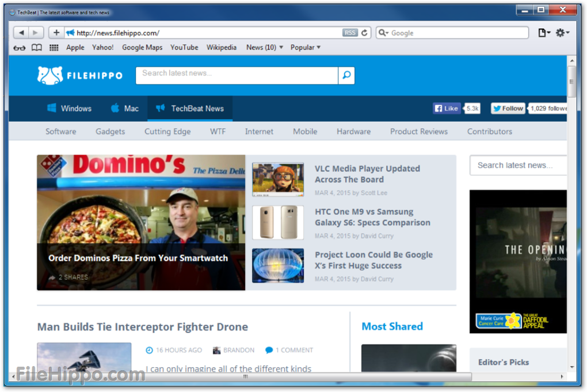Open the Hardware category
This screenshot has width=587, height=392.
coord(354,132)
